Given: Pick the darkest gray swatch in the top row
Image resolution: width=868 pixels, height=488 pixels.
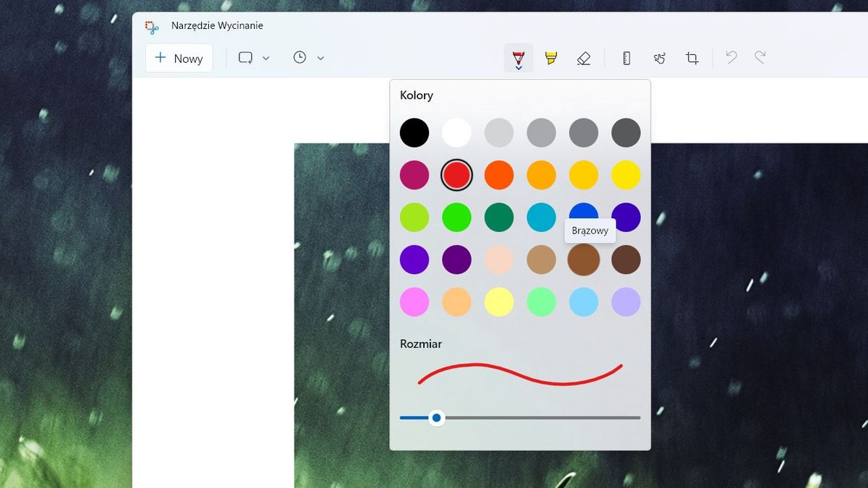Looking at the screenshot, I should pos(626,133).
